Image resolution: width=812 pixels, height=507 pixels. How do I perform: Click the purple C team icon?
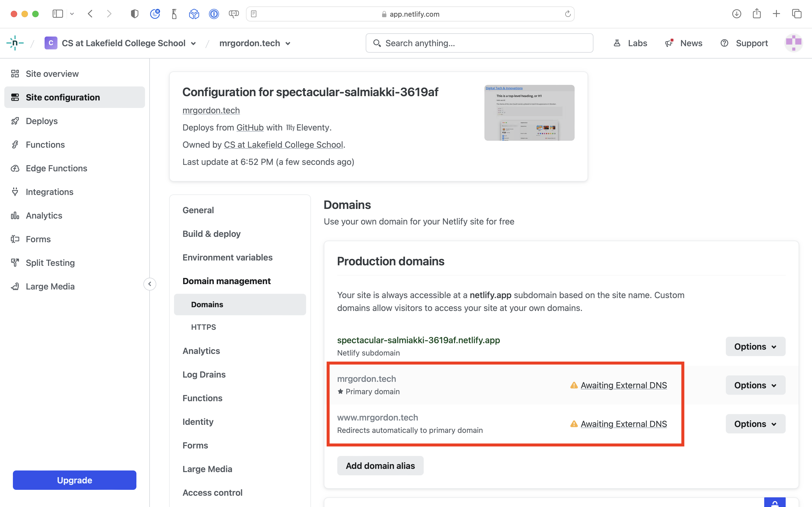pyautogui.click(x=51, y=43)
